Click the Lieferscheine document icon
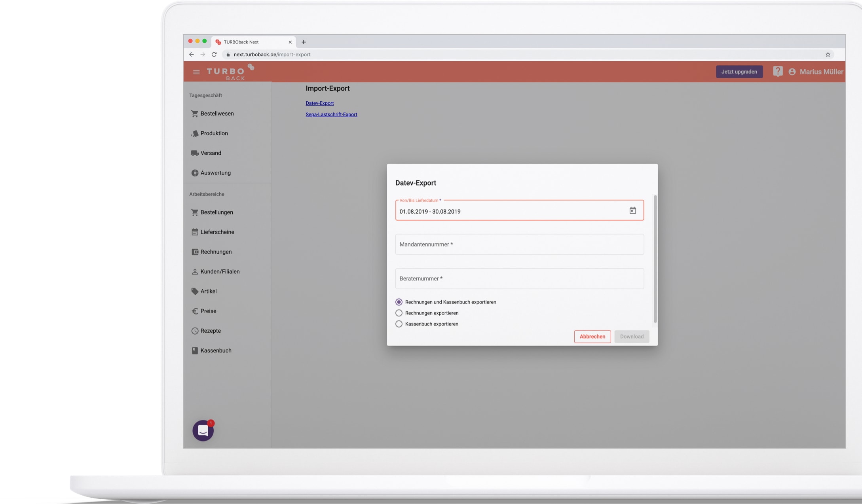The image size is (862, 504). click(x=195, y=232)
